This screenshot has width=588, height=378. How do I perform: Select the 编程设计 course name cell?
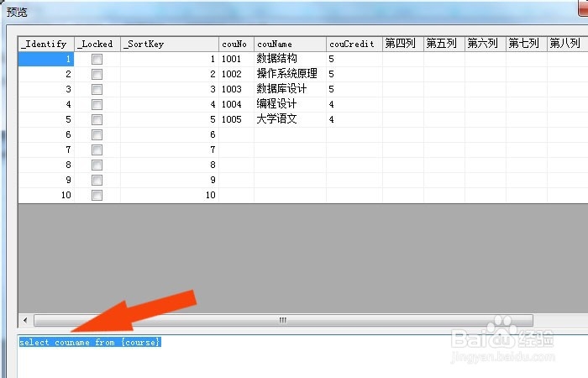pos(291,104)
